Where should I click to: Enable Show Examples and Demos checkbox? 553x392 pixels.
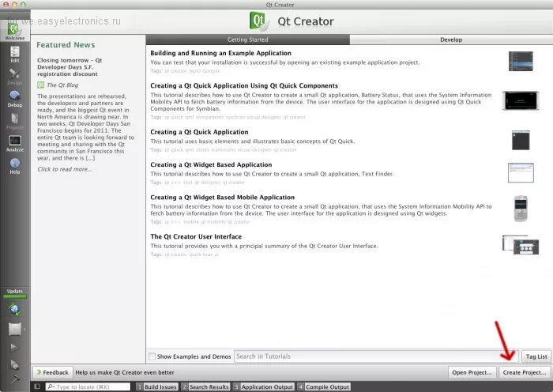[152, 356]
